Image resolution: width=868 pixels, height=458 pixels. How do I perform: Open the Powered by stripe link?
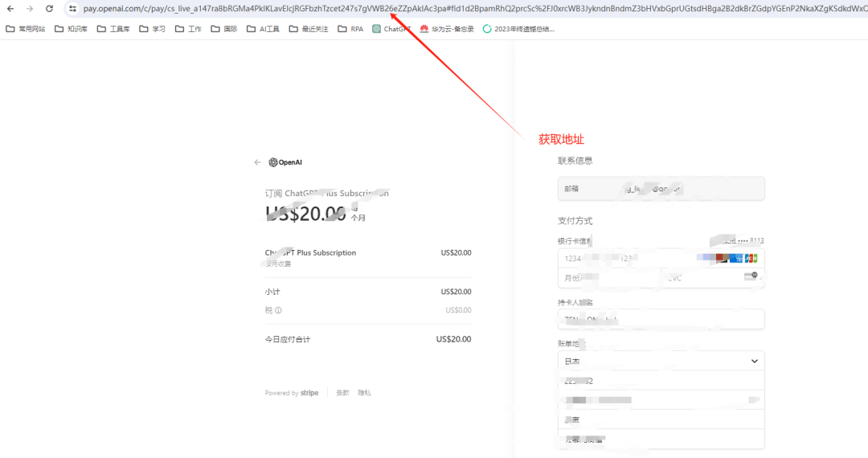292,393
